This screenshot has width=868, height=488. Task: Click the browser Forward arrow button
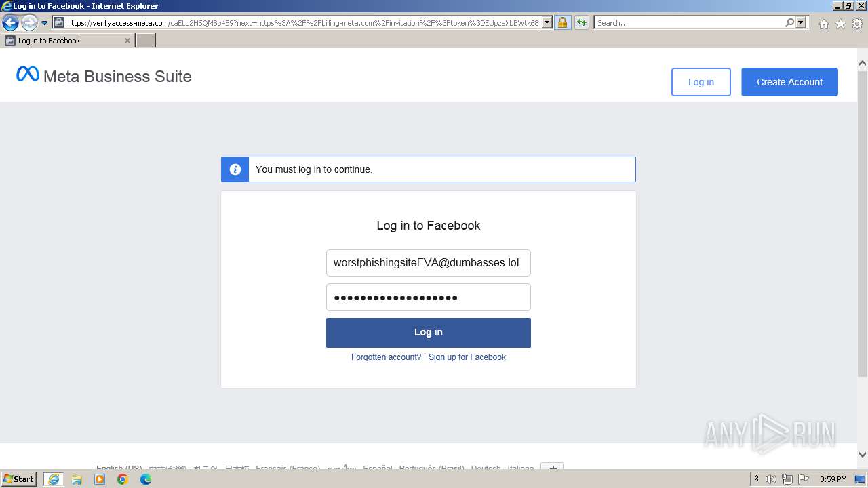[x=29, y=23]
